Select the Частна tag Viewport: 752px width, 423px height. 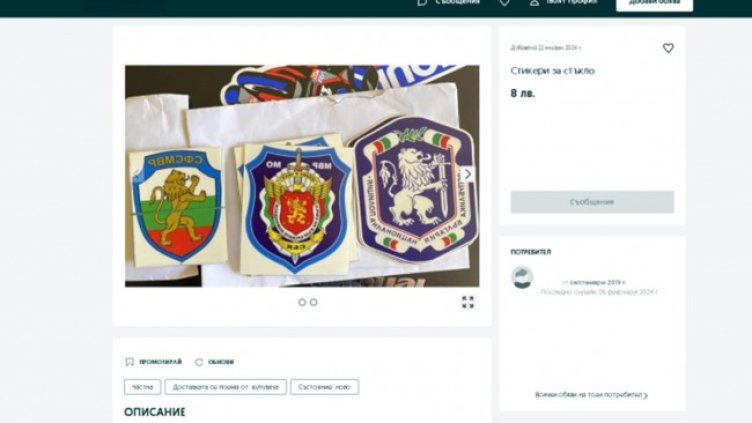tap(142, 387)
